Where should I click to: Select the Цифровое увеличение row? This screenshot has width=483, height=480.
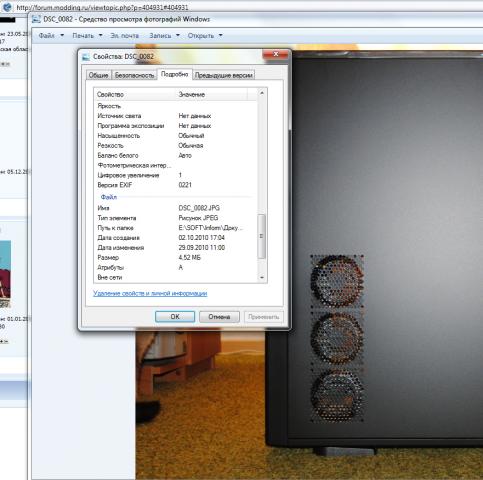[x=176, y=175]
